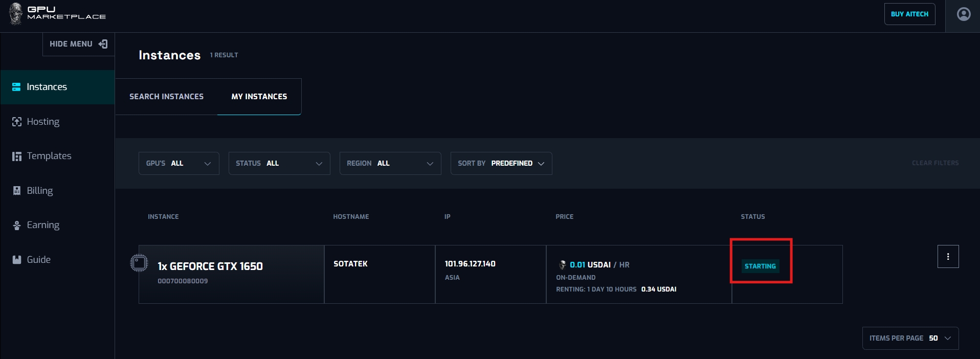The image size is (980, 359).
Task: Select the My Instances tab
Action: coord(259,97)
